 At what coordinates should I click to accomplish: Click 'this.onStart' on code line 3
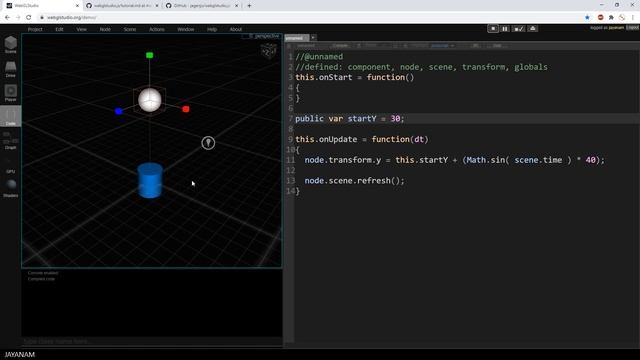(324, 78)
